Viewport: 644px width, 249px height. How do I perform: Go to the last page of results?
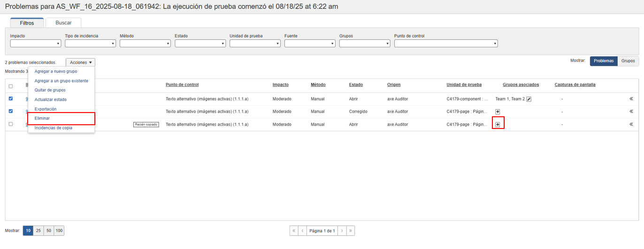[x=350, y=231]
